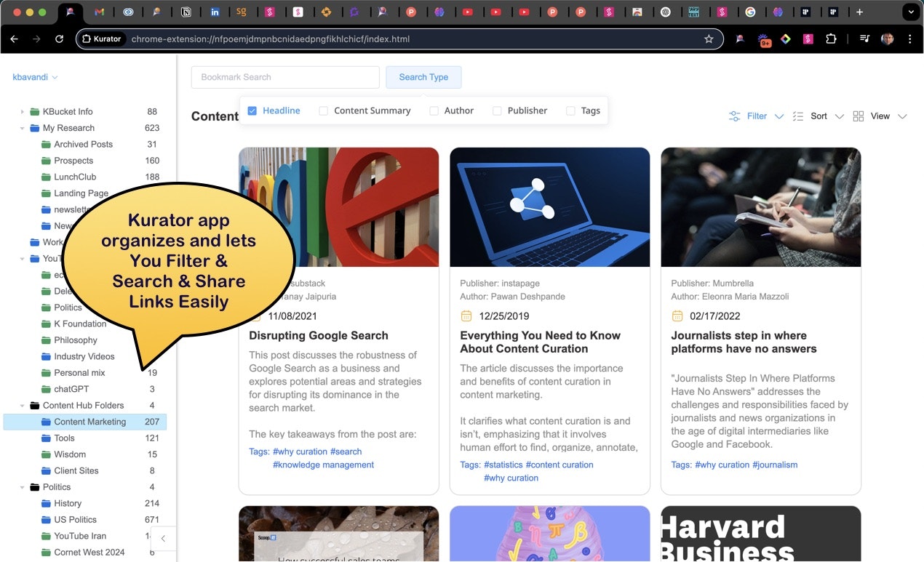Enable the Author search checkbox
Screen dimensions: 924x562
434,111
